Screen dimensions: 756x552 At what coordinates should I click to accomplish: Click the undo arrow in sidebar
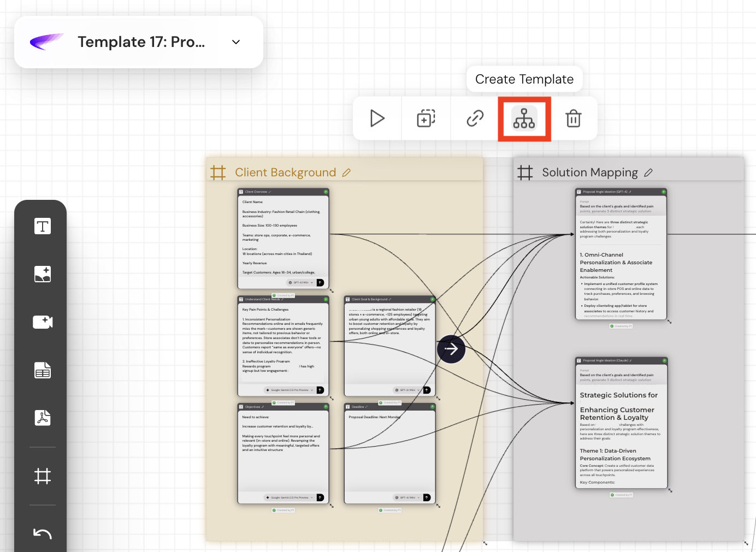43,534
